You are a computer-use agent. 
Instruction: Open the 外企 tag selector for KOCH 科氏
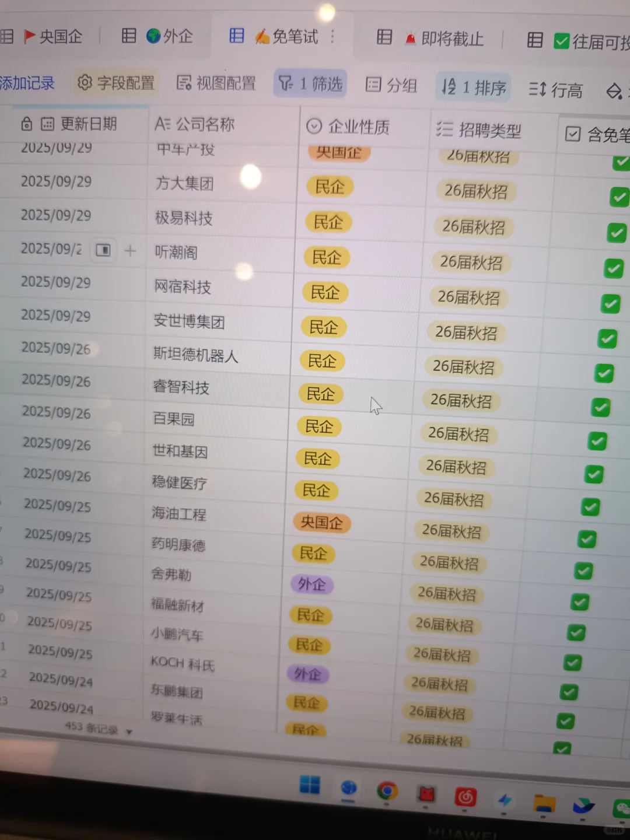(x=308, y=674)
